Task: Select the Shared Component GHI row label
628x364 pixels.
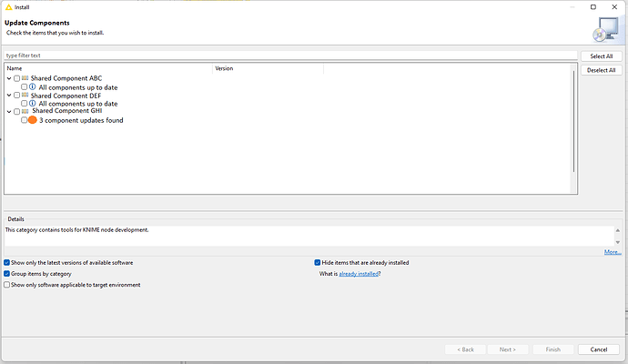Action: point(67,111)
